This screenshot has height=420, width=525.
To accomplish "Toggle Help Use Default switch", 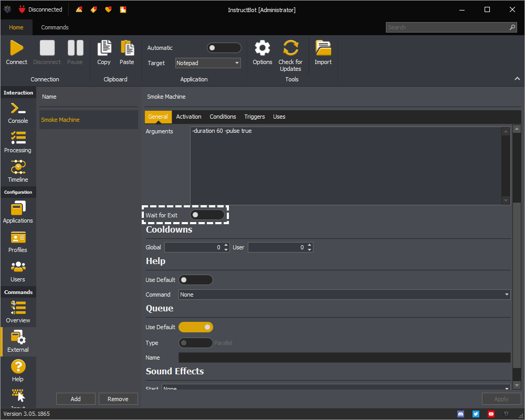I will coord(196,280).
